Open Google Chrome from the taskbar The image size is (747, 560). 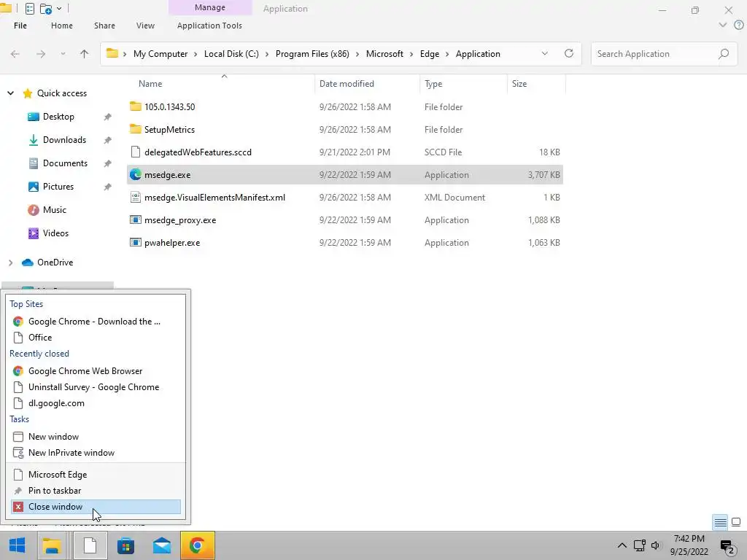(198, 545)
